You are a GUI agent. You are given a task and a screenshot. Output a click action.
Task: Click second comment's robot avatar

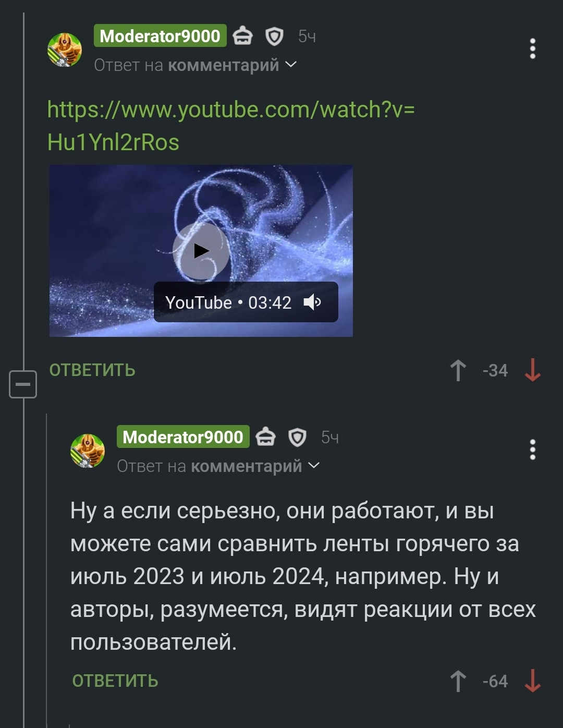[88, 451]
